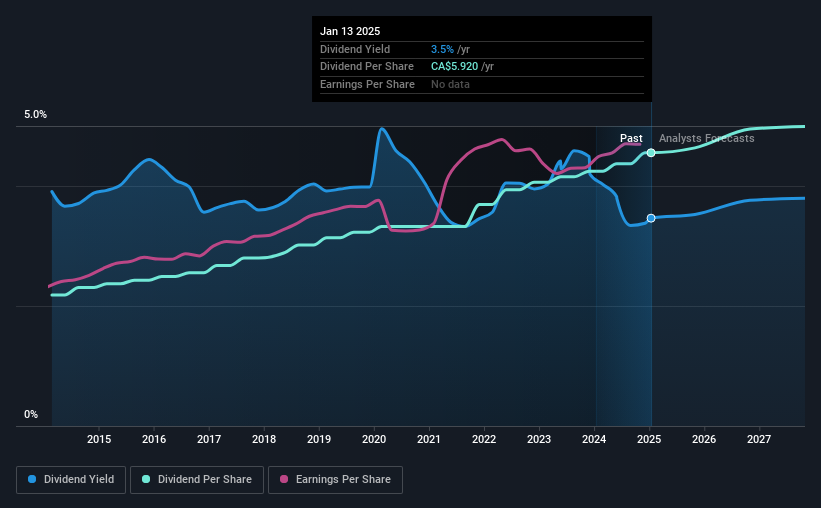Click the tooltip's Earnings Per Share row label

point(367,84)
